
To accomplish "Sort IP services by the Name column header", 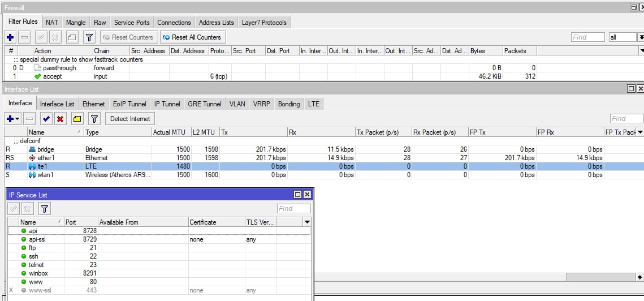I will (x=41, y=222).
